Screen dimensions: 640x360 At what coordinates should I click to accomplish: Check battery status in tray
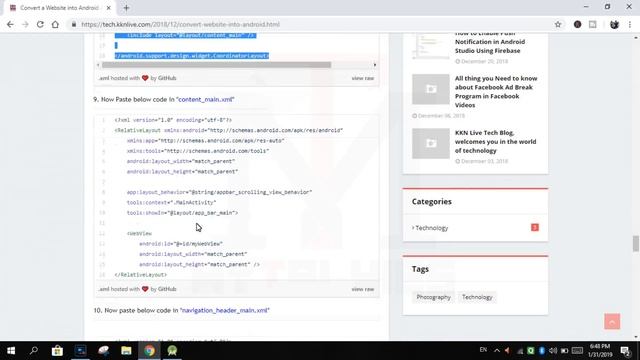pos(564,351)
